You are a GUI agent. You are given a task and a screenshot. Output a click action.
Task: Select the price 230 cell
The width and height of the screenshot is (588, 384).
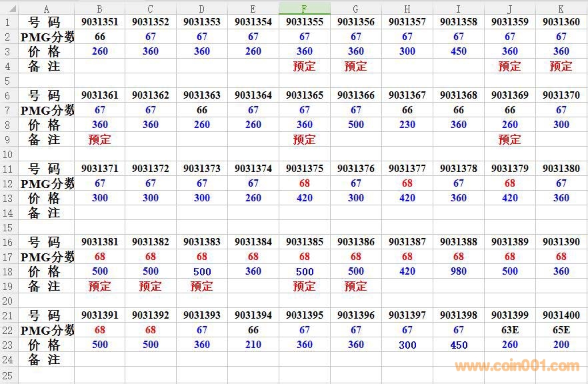[407, 125]
